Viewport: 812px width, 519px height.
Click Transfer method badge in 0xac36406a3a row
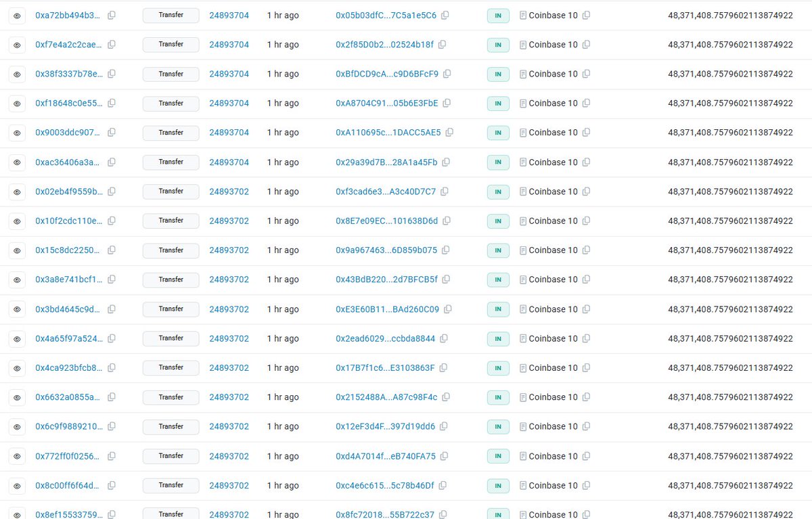pos(171,162)
